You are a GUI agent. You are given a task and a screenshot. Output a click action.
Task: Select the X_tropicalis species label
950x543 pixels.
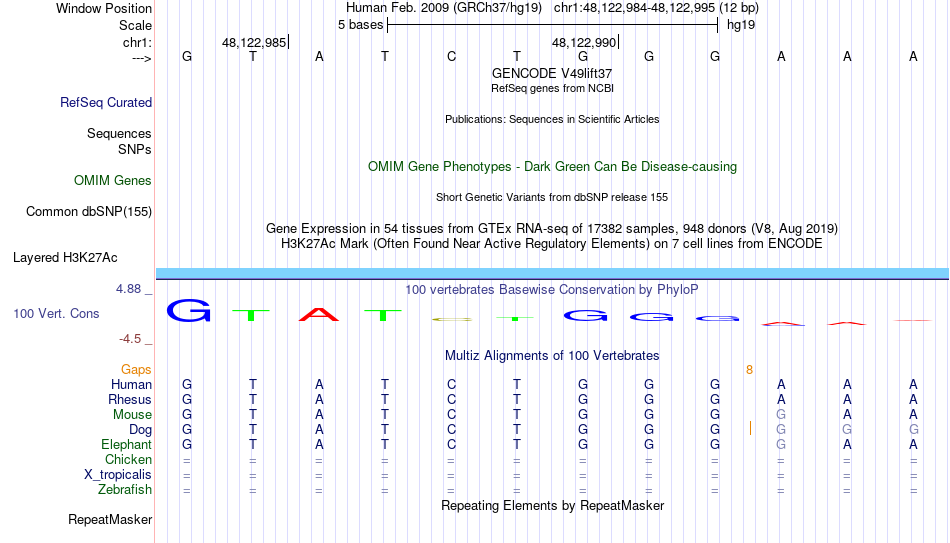pyautogui.click(x=118, y=475)
